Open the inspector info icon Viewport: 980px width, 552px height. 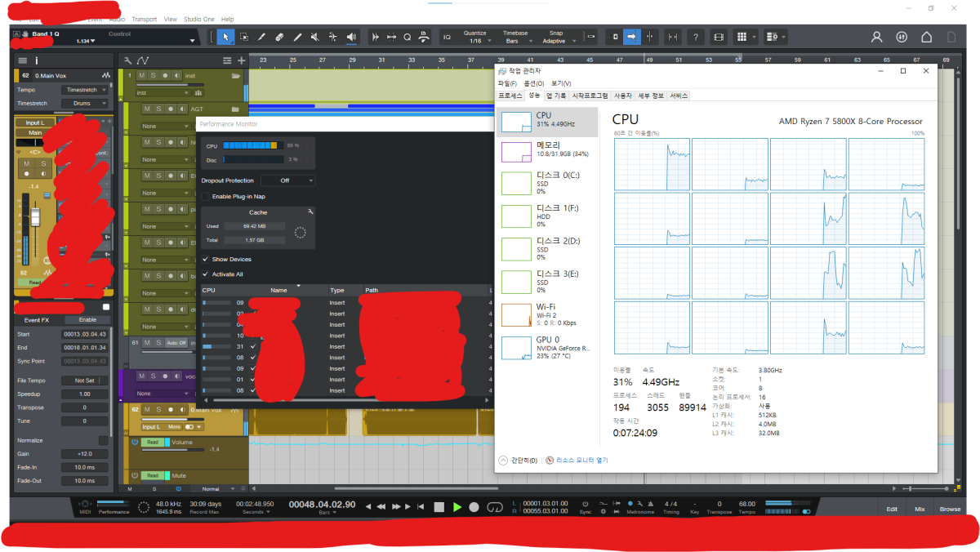click(36, 60)
